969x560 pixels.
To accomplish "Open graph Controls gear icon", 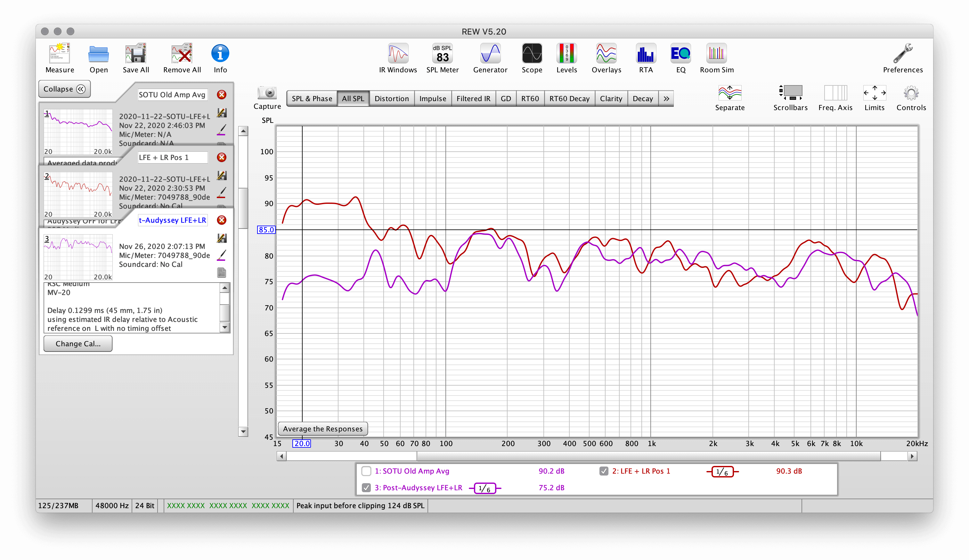I will [x=911, y=93].
